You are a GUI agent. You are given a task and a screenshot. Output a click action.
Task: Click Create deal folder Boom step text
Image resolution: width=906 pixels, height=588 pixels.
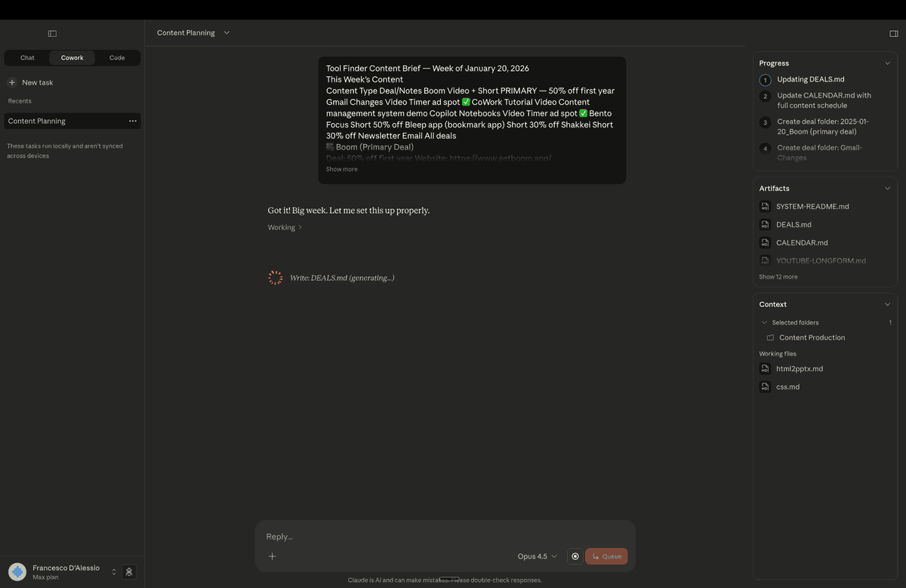(823, 127)
